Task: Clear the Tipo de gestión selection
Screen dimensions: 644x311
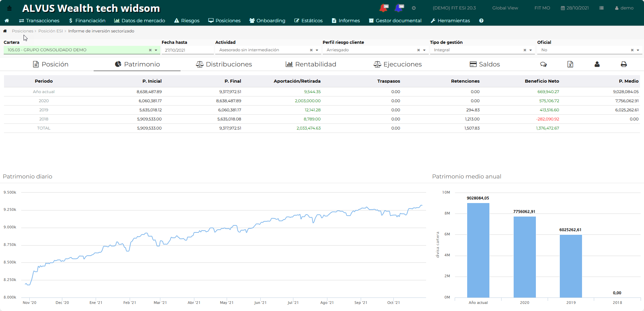Action: (x=524, y=50)
